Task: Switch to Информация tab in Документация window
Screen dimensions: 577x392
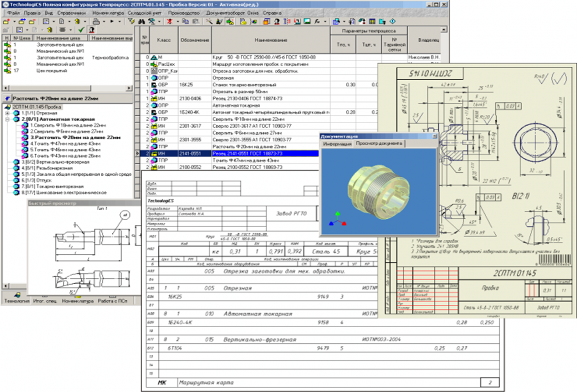Action: point(337,144)
